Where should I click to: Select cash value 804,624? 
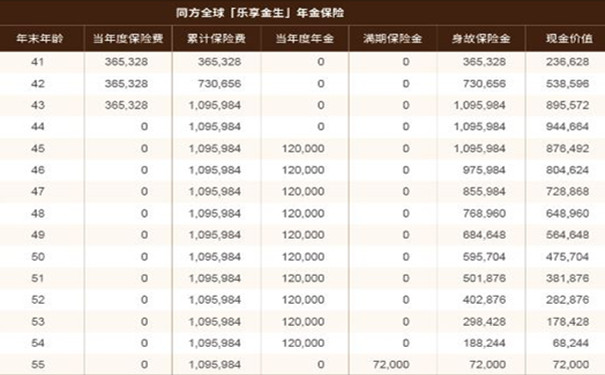pyautogui.click(x=568, y=170)
